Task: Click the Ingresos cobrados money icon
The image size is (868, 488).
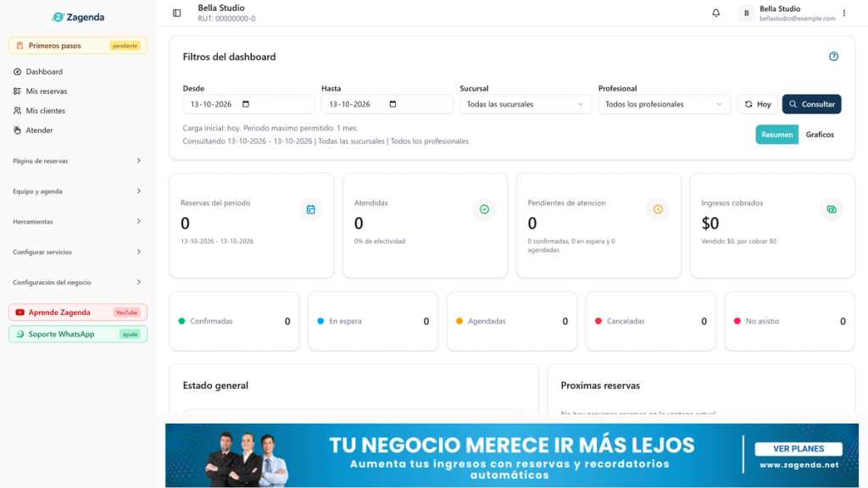Action: pyautogui.click(x=832, y=209)
